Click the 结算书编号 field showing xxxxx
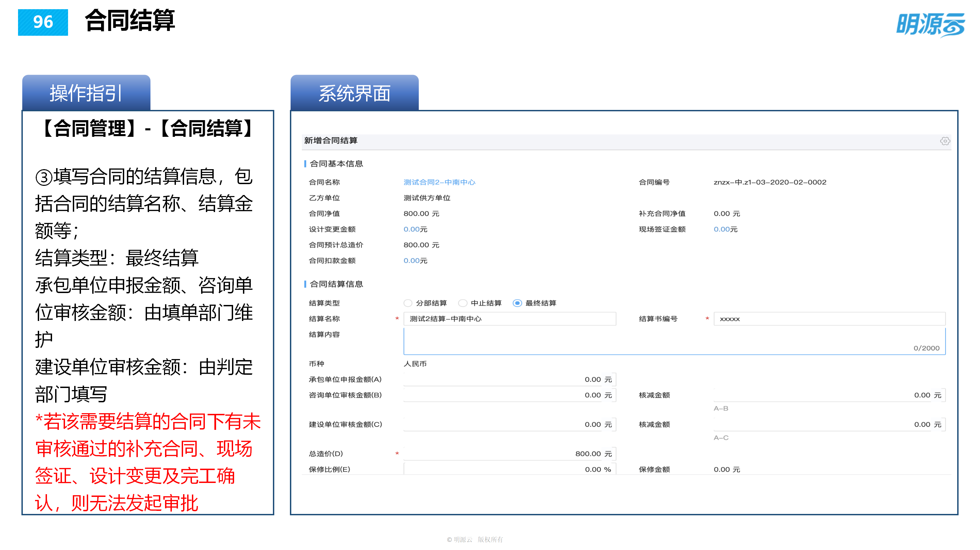The height and width of the screenshot is (550, 980). point(829,319)
